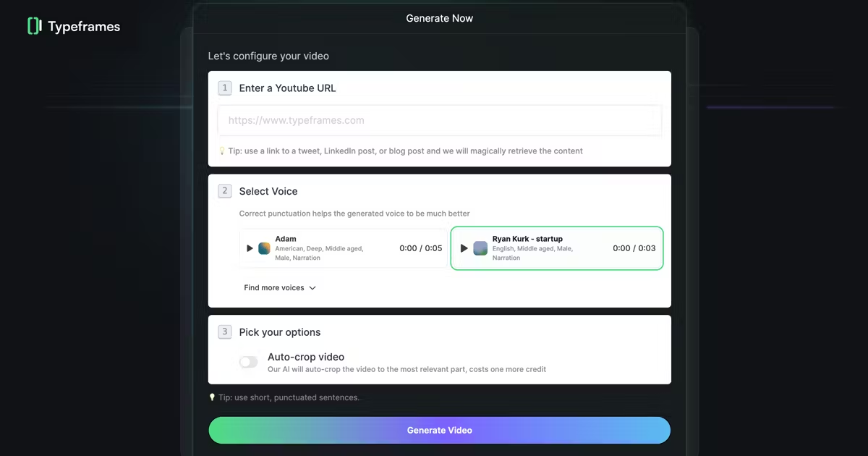Play the Adam voice preview

tap(250, 248)
